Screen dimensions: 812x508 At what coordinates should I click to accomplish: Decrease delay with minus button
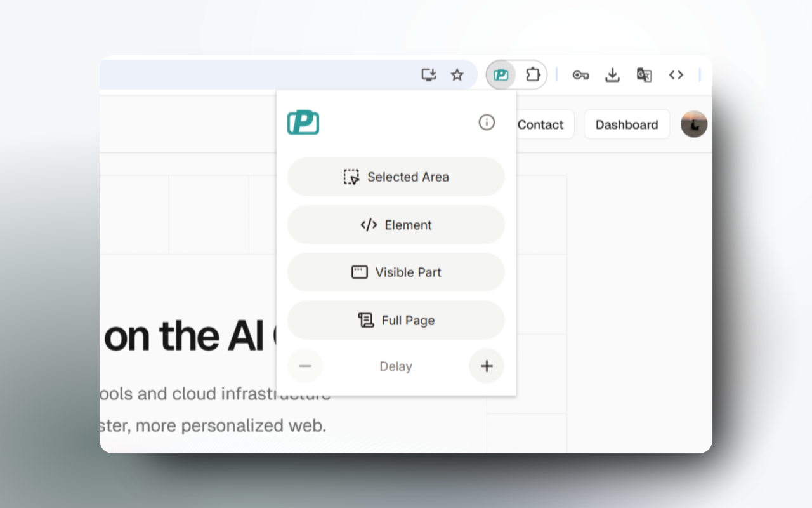pos(305,366)
